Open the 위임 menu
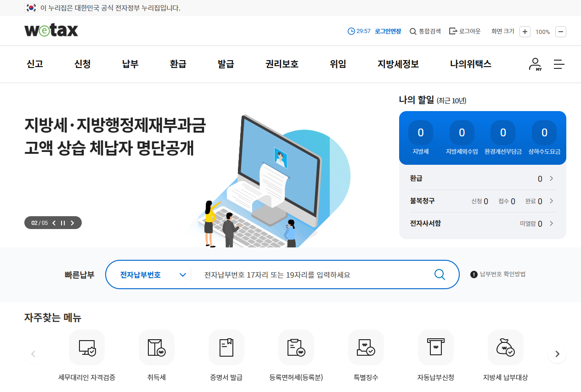Viewport: 581px width, 392px height. 338,64
